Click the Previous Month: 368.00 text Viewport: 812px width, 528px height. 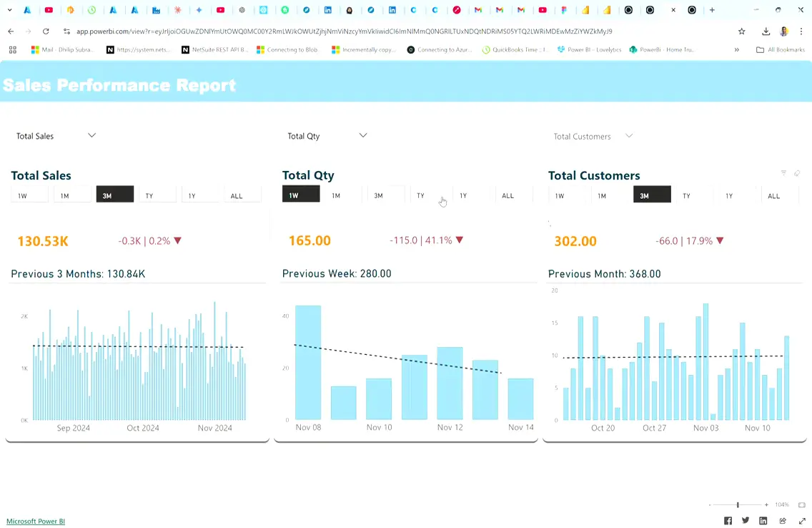coord(604,274)
